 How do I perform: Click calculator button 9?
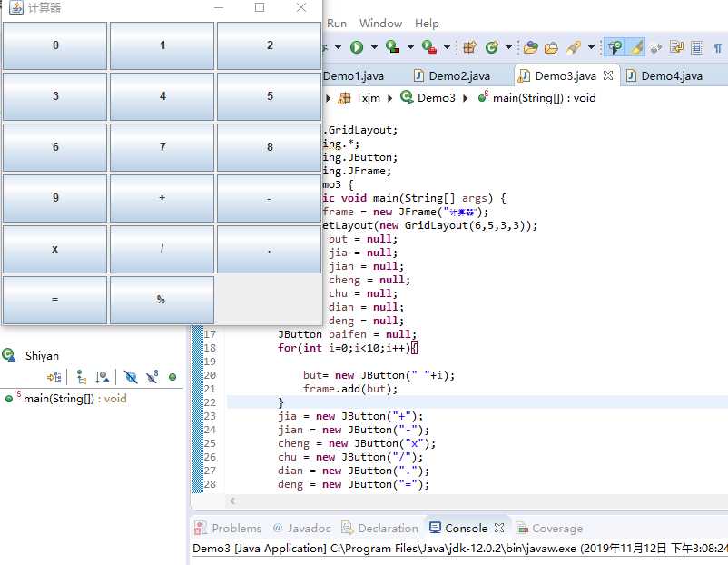54,198
